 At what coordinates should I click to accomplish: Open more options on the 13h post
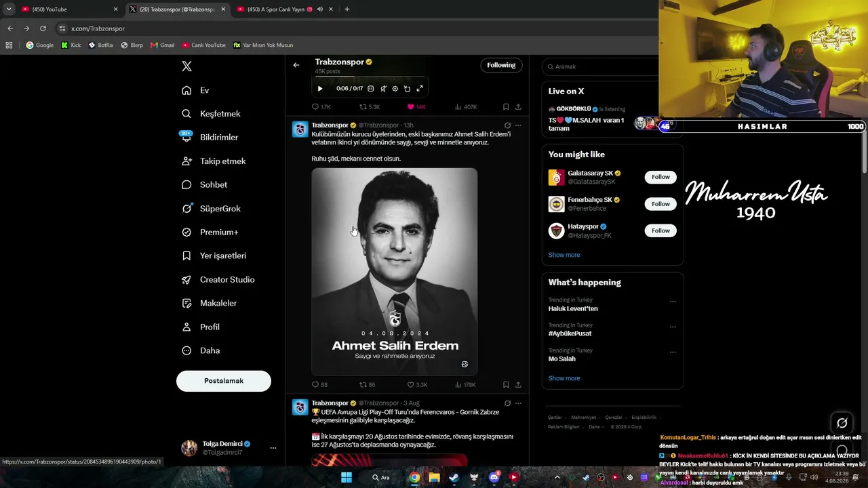518,125
